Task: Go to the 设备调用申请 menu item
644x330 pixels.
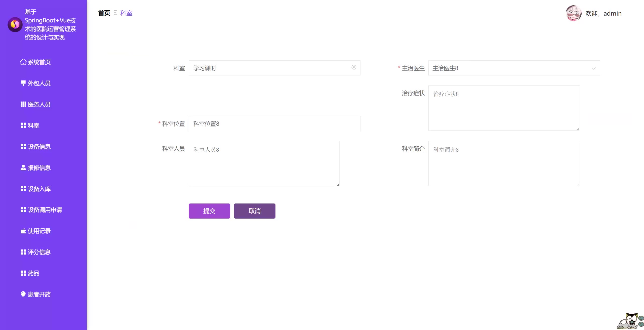Action: tap(45, 210)
